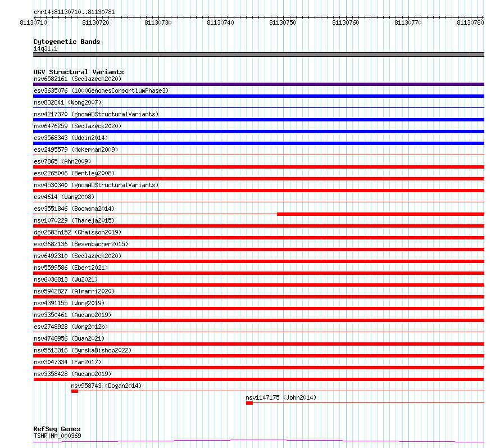Image resolution: width=500 pixels, height=448 pixels.
Task: Open variant esv3568343 (Uddin2014)
Action: (71, 138)
